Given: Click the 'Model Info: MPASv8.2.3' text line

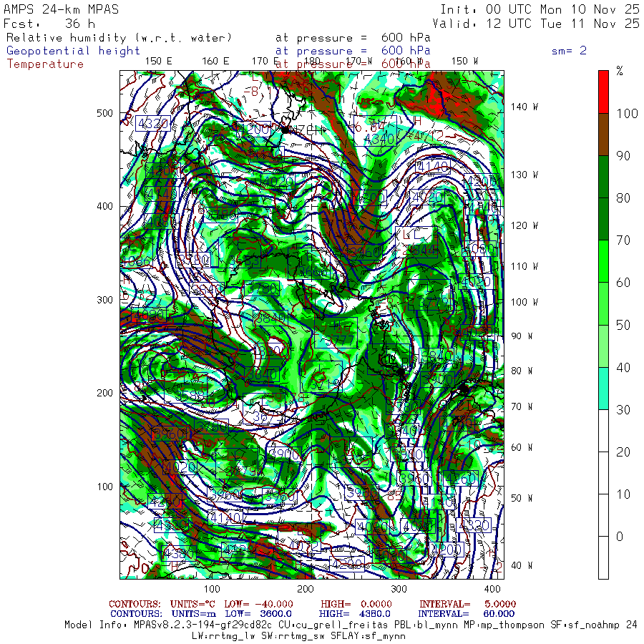Looking at the screenshot, I should (x=351, y=625).
